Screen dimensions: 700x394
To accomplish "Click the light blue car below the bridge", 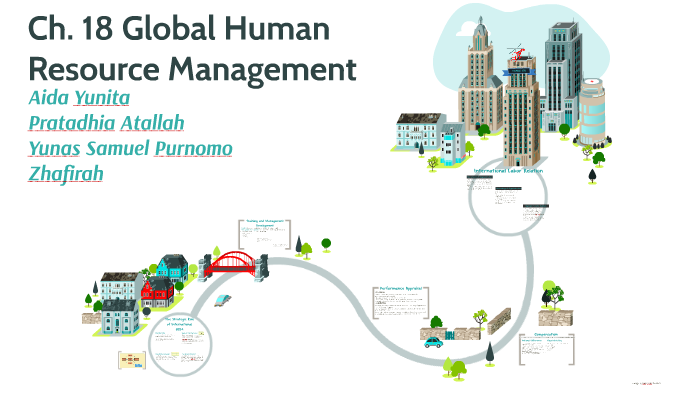I will 223,300.
